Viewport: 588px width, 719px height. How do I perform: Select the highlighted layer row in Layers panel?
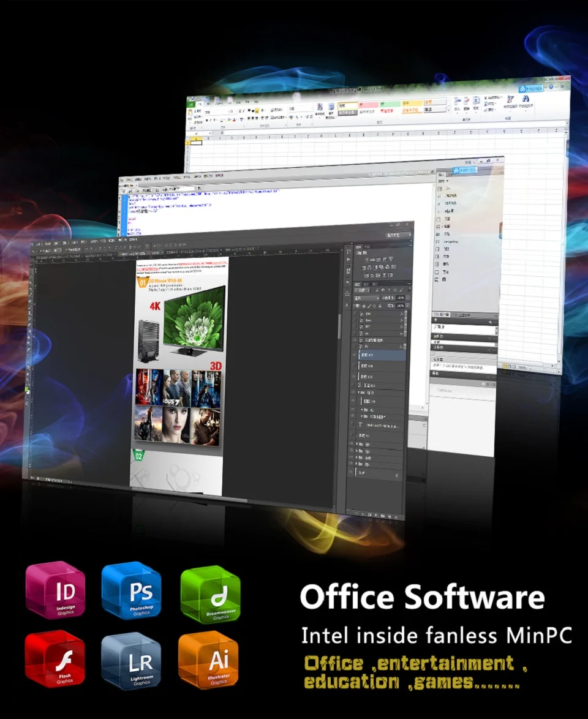pyautogui.click(x=380, y=355)
